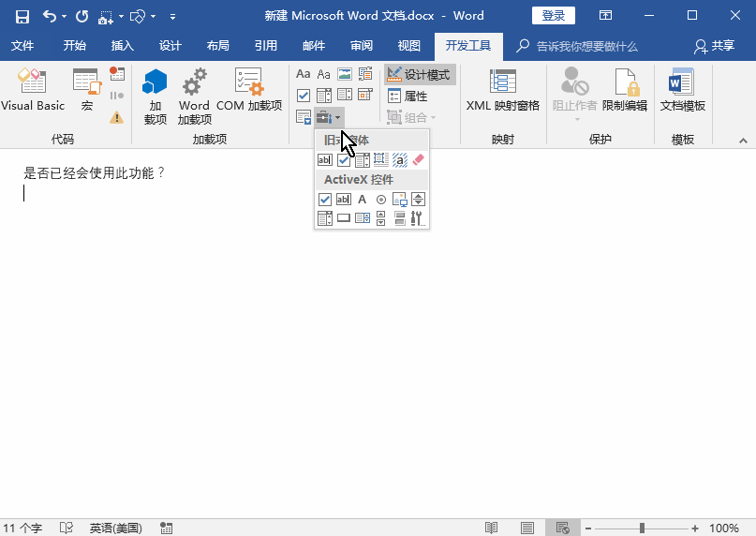Insert legacy form check box field
756x536 pixels.
point(344,160)
